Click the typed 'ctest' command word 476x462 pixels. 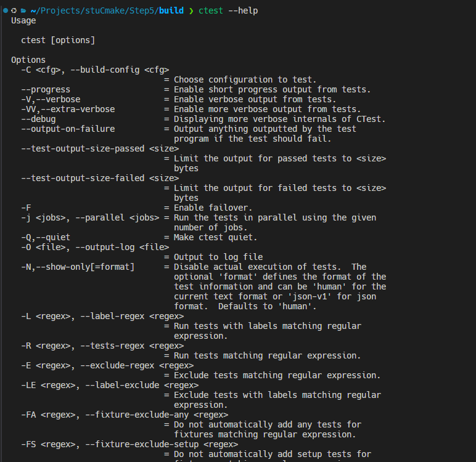(211, 10)
